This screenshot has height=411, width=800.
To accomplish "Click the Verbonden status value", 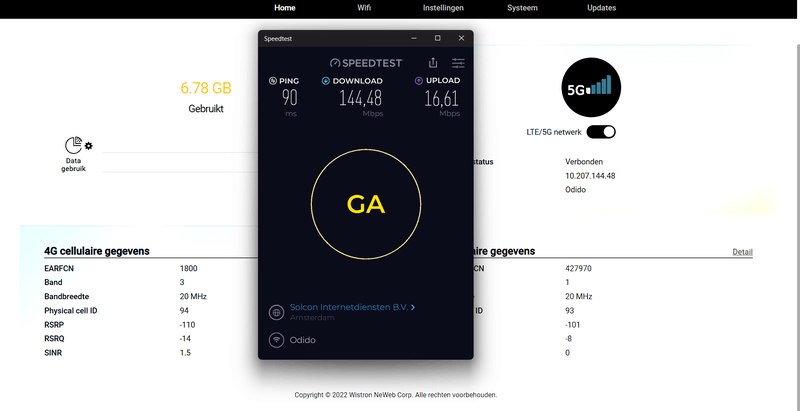I will click(x=584, y=162).
